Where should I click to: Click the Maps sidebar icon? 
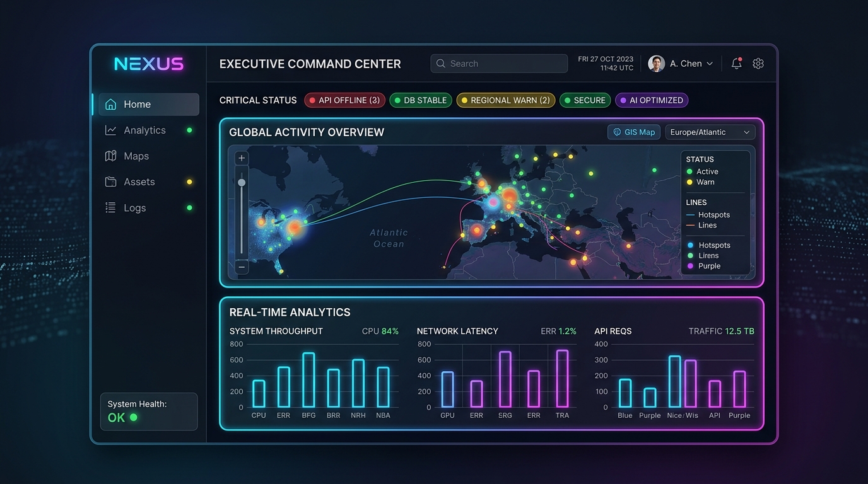111,156
